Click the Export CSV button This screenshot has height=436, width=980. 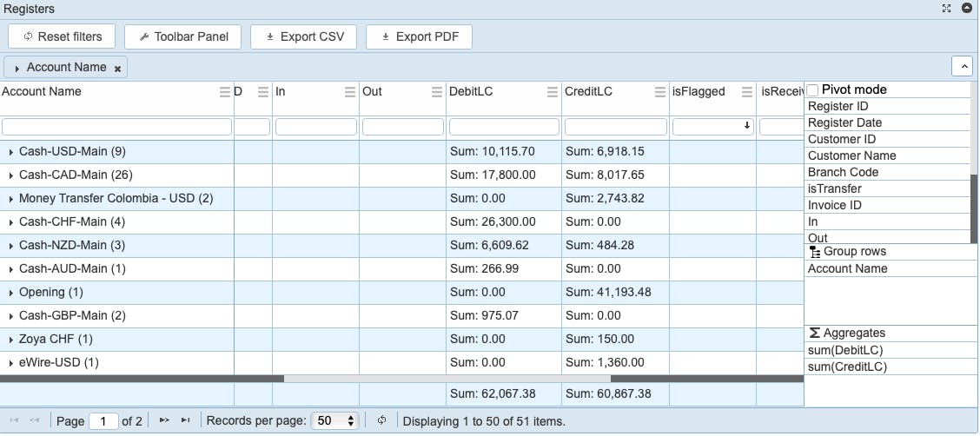[304, 36]
